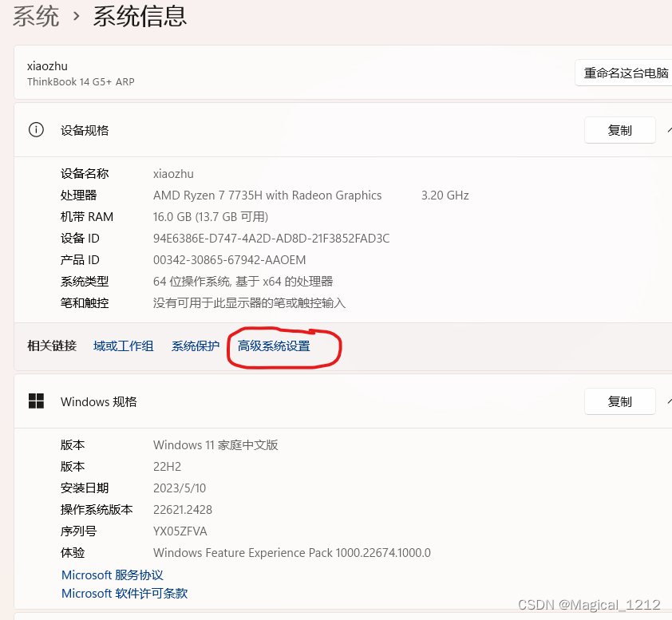
Task: Click the info icon beside 设备规格
Action: click(36, 130)
